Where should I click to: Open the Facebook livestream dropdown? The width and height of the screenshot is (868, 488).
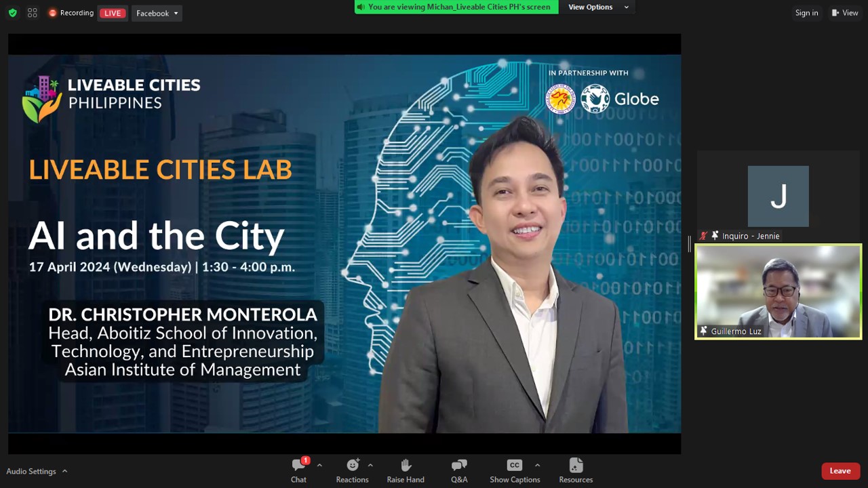[157, 13]
